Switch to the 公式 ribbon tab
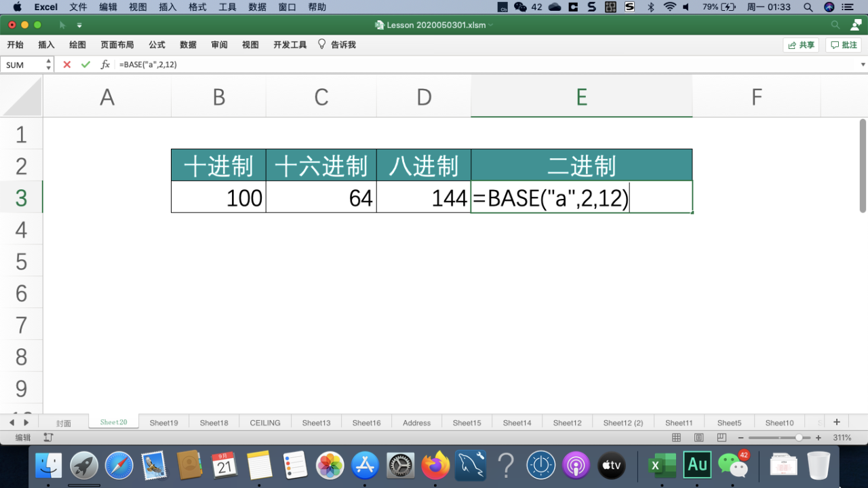Viewport: 868px width, 488px height. 157,45
